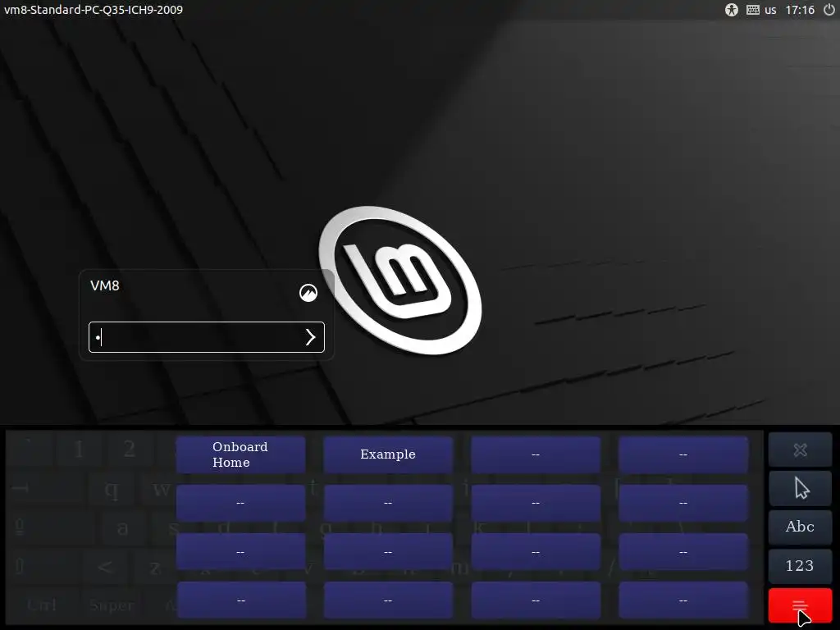Submit login with the arrow button
Viewport: 840px width, 630px height.
(311, 337)
